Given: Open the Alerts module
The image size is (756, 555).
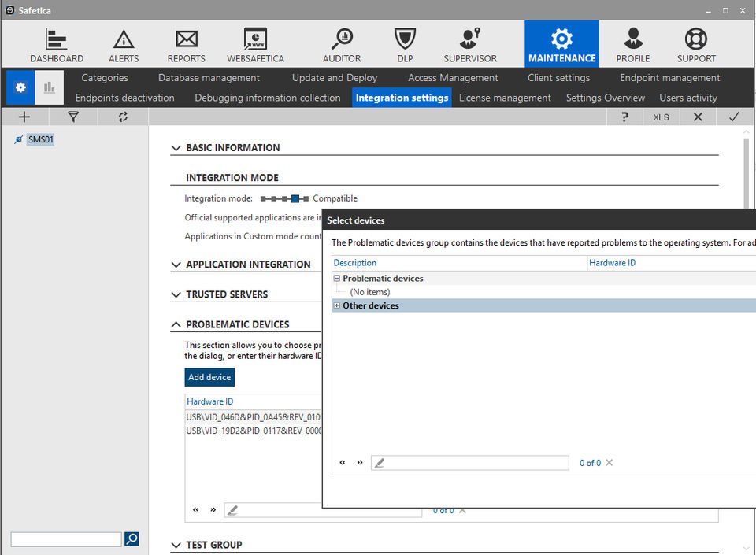Looking at the screenshot, I should 124,45.
